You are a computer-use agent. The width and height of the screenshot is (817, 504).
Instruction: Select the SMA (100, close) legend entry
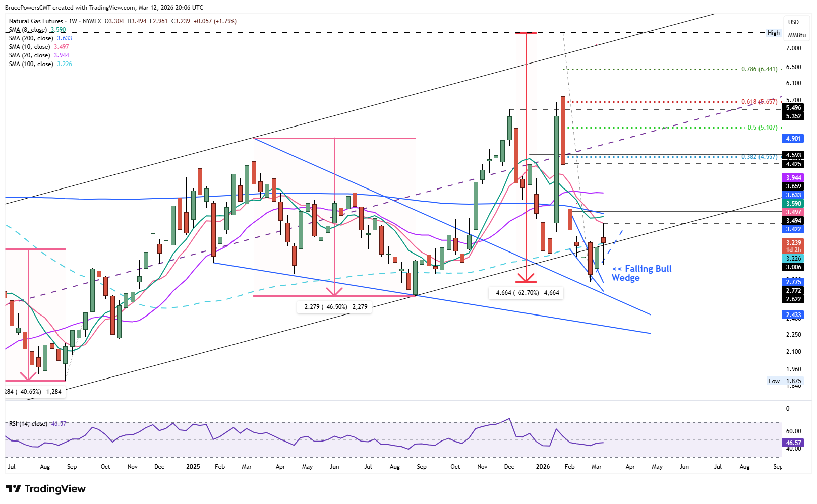40,64
